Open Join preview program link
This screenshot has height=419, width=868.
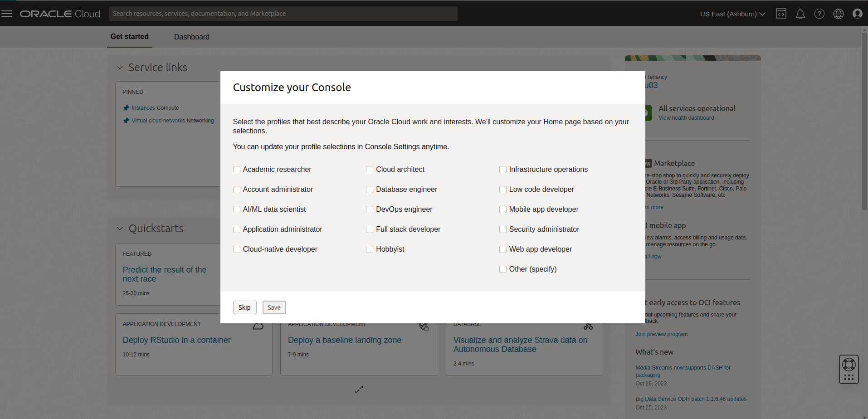pos(662,334)
